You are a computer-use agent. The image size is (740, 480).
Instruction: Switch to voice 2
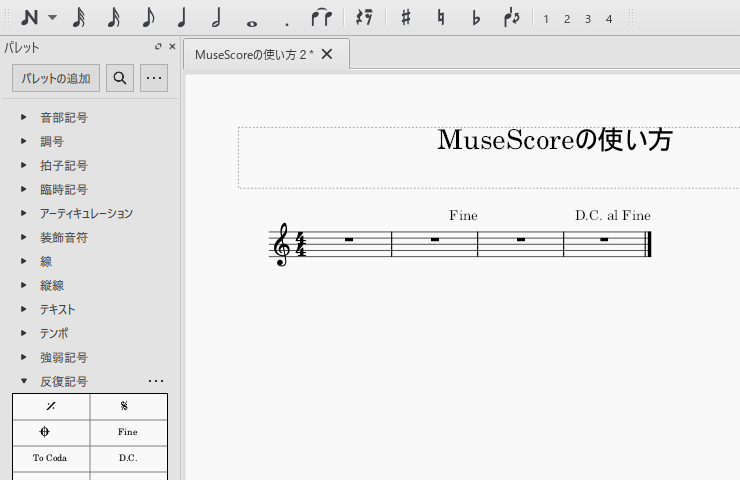(x=567, y=19)
